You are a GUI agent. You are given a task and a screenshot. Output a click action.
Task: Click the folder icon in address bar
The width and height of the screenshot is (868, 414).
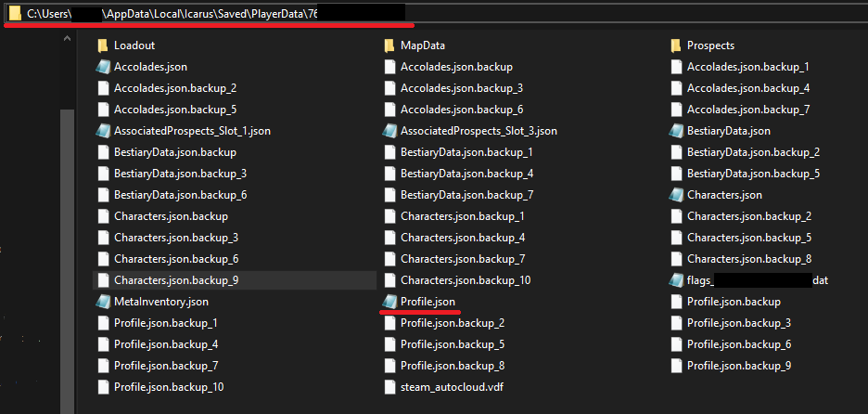pos(16,12)
